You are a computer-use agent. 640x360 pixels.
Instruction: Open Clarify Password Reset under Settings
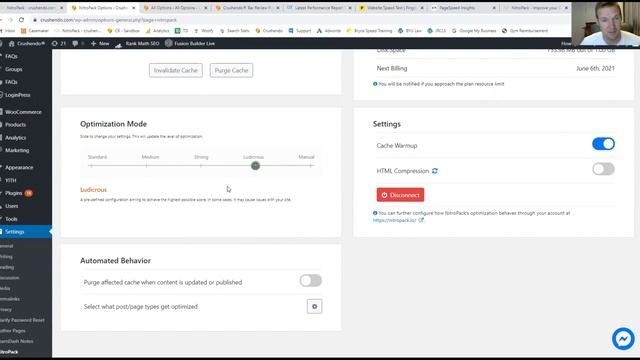[22, 320]
